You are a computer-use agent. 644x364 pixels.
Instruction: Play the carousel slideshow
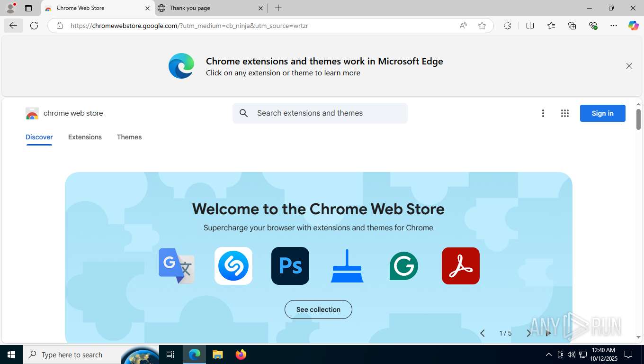click(x=548, y=333)
